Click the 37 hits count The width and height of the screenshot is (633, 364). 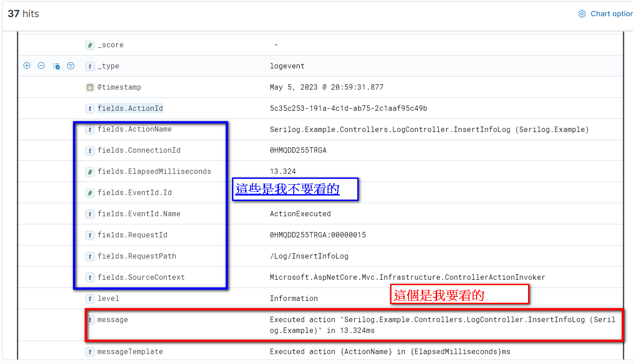(x=23, y=14)
